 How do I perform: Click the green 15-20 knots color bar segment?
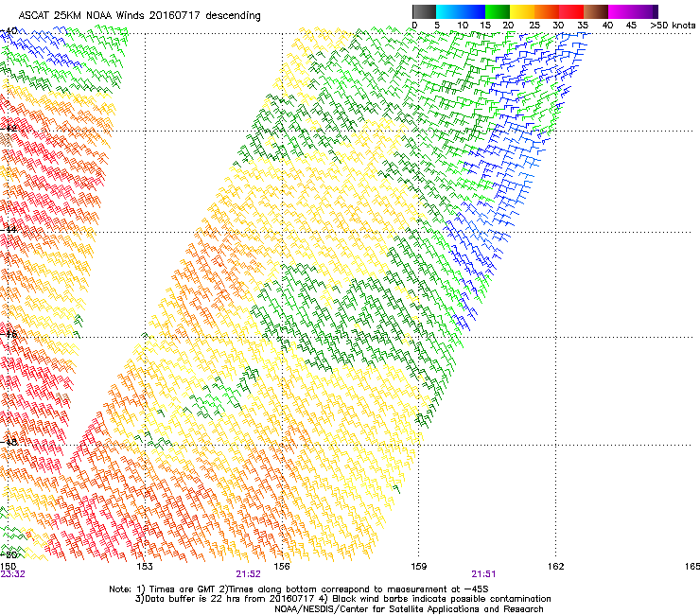498,11
